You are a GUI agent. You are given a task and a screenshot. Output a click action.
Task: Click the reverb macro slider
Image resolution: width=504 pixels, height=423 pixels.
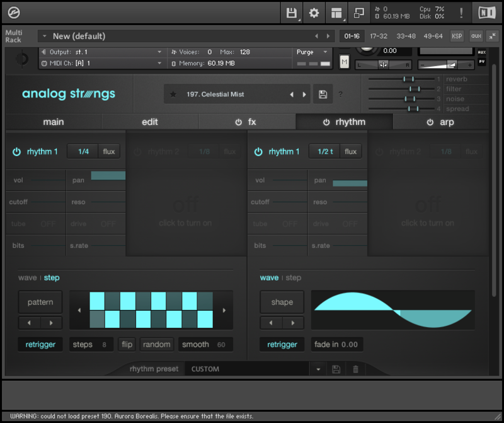pos(402,79)
